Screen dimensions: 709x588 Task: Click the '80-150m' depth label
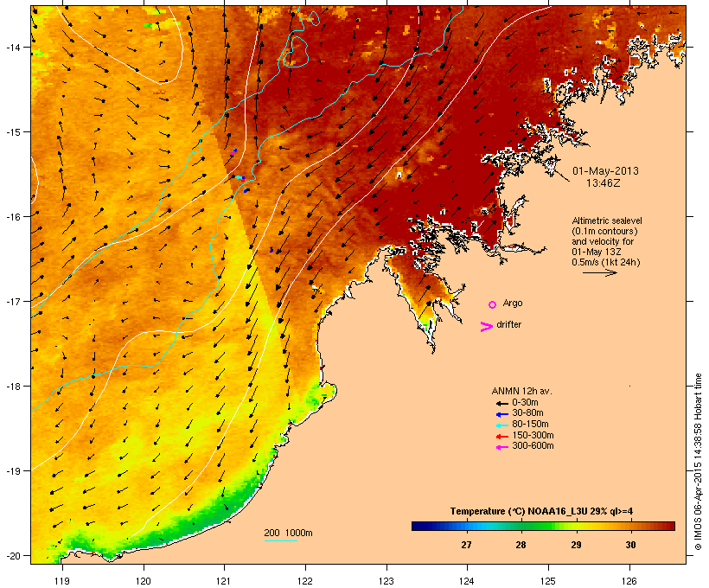coord(530,425)
